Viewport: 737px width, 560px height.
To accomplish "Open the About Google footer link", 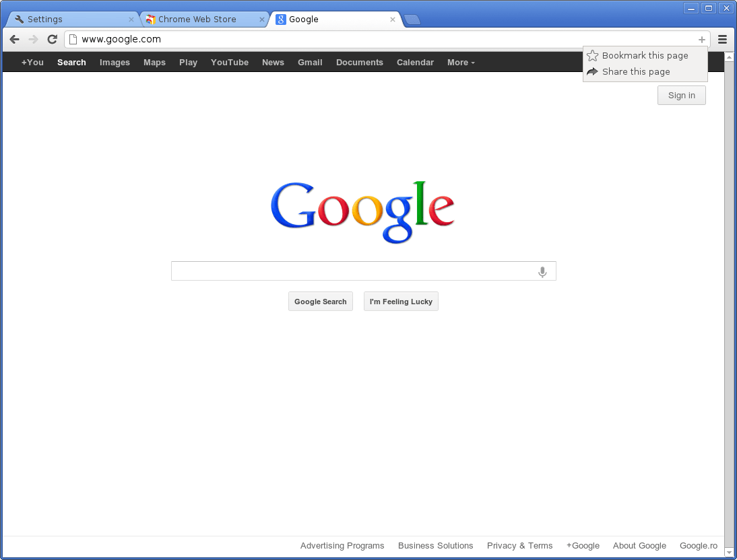I will (640, 545).
